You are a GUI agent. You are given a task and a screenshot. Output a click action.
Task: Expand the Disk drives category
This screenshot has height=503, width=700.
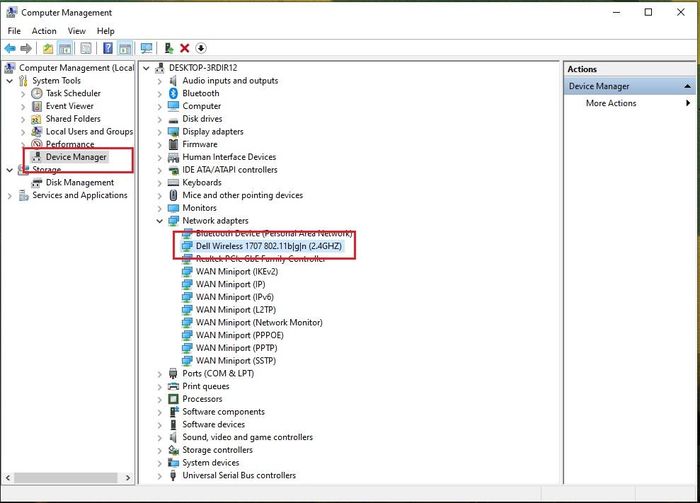click(x=159, y=119)
